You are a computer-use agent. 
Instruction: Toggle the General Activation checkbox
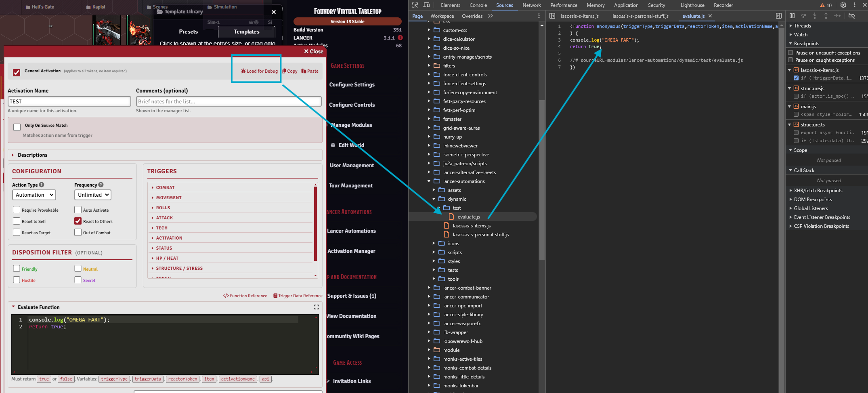coord(17,73)
